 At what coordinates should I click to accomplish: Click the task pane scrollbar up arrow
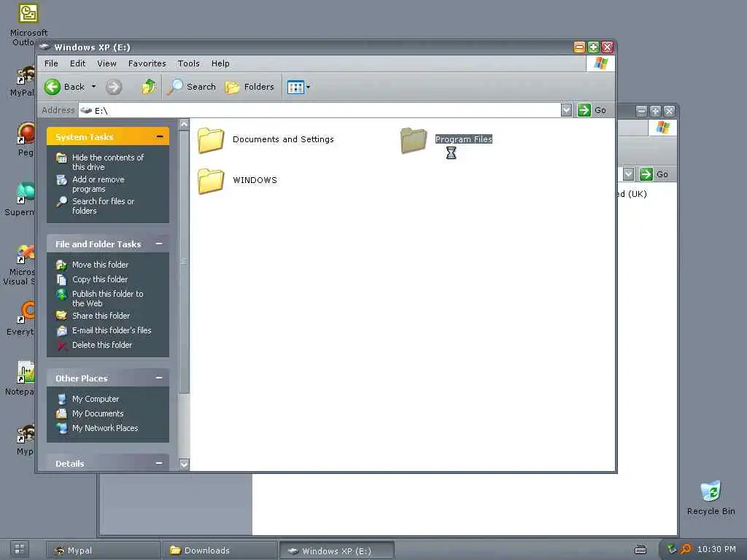pos(184,124)
